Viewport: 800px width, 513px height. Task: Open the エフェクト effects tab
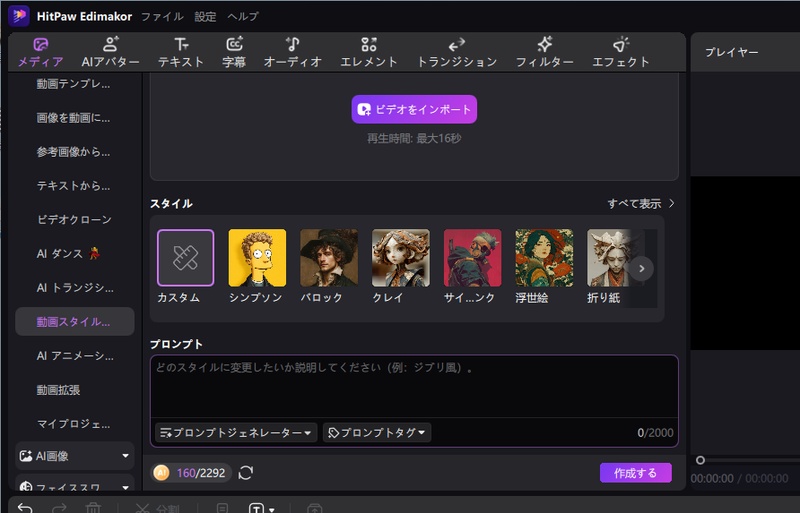tap(621, 53)
